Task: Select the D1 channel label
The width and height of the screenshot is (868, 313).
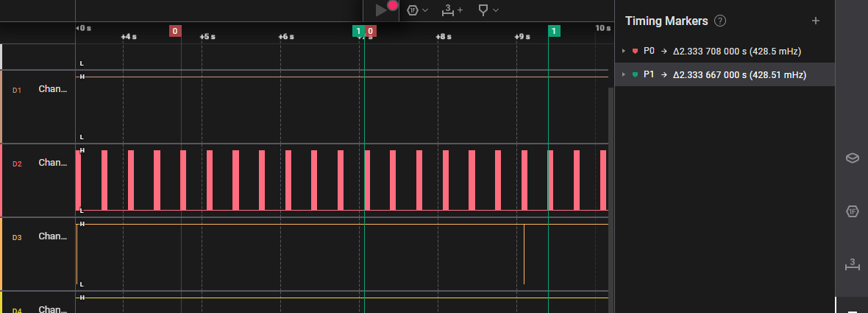Action: tap(52, 89)
